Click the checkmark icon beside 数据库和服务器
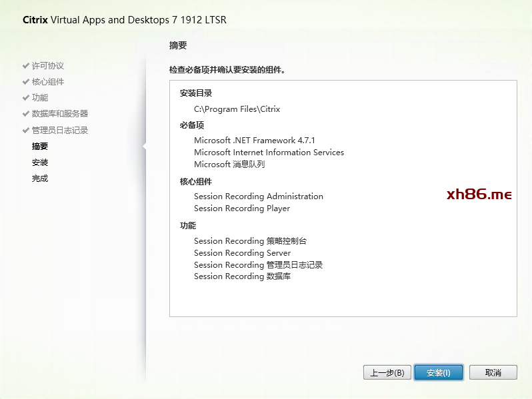The width and height of the screenshot is (532, 399). click(x=26, y=114)
